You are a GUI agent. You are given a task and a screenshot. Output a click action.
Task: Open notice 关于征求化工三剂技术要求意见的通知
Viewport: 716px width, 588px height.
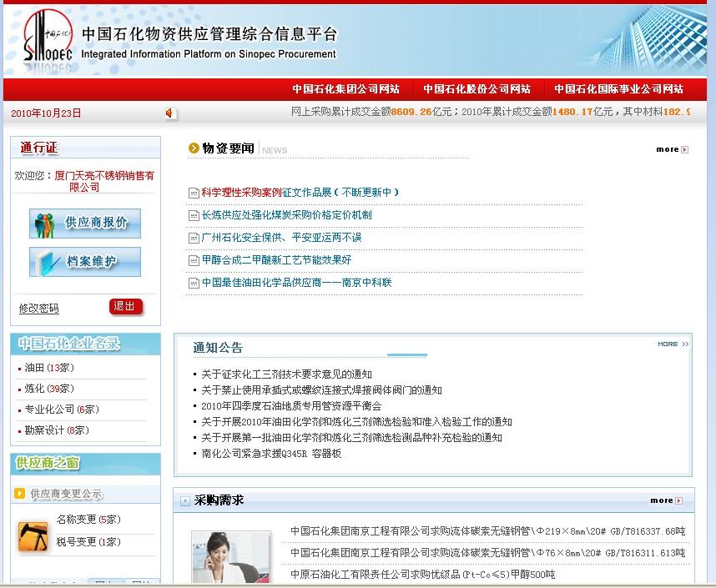[287, 374]
